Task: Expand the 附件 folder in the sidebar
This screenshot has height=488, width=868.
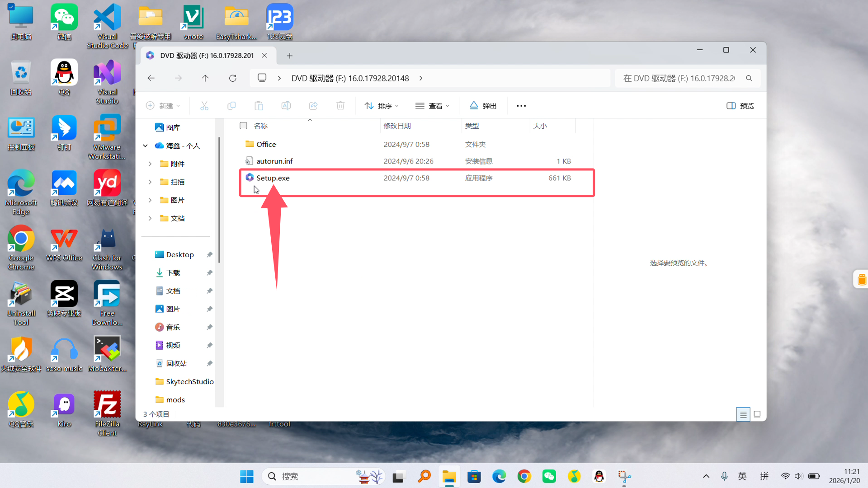Action: [x=150, y=164]
